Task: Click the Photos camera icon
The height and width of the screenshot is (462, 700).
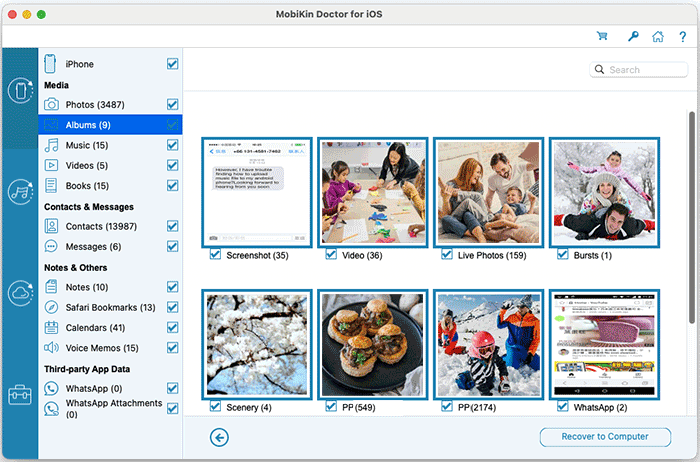Action: (x=51, y=104)
